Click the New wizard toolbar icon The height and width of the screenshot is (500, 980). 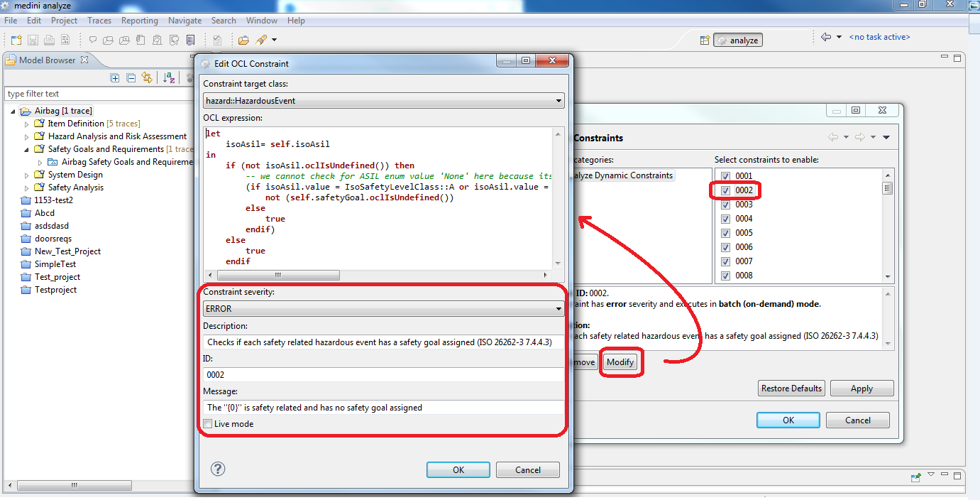14,40
